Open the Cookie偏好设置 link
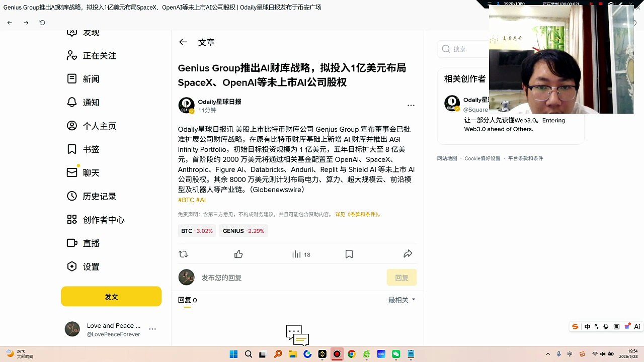Screen dimensions: 644x362 (482, 158)
